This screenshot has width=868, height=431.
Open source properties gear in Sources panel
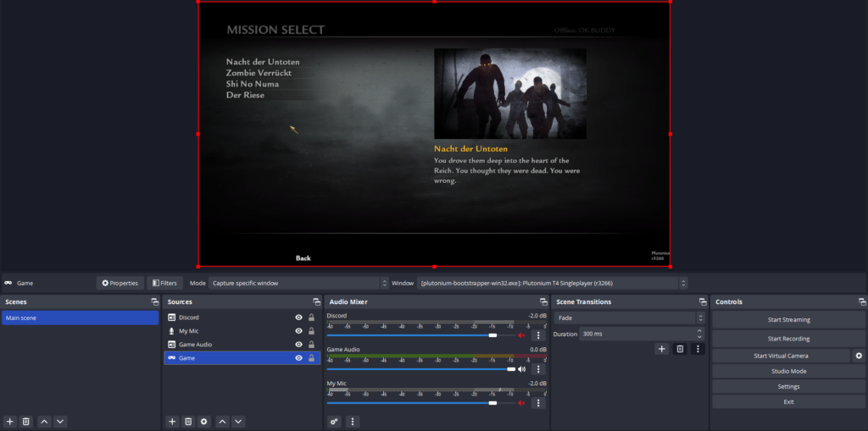pyautogui.click(x=204, y=422)
